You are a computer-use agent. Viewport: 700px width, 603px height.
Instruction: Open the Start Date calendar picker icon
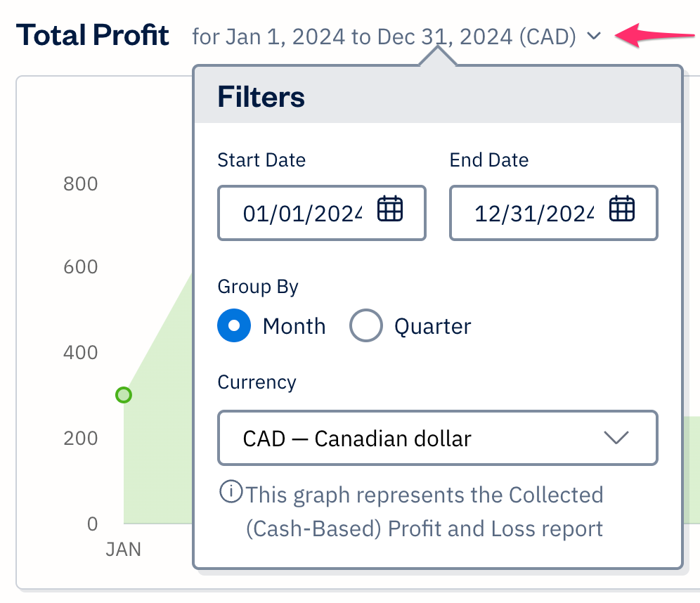click(390, 209)
